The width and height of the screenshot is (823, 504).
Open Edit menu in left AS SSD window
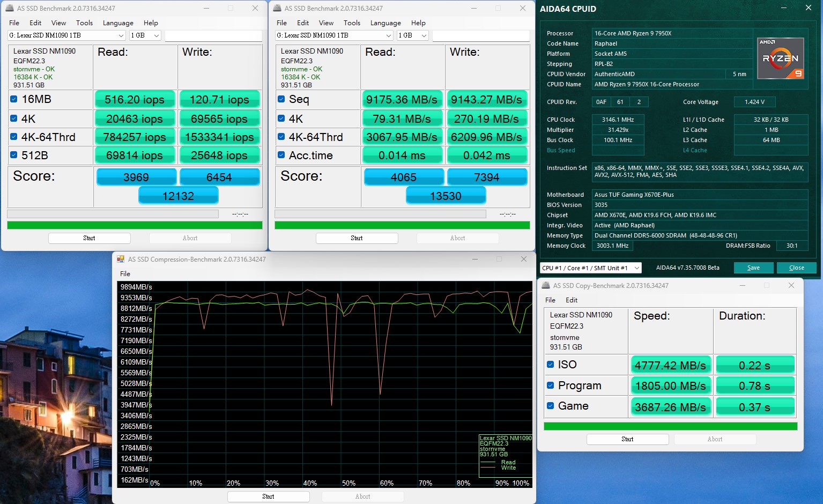coord(35,23)
